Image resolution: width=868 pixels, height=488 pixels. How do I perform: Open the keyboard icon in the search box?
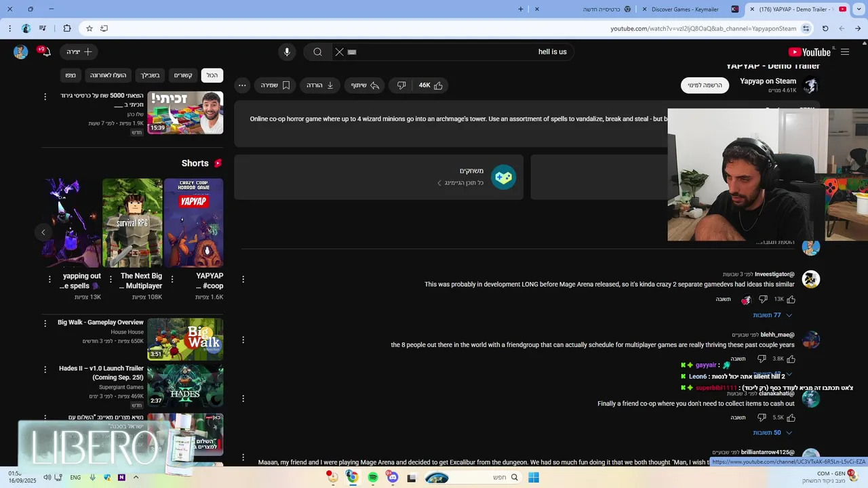pyautogui.click(x=352, y=52)
